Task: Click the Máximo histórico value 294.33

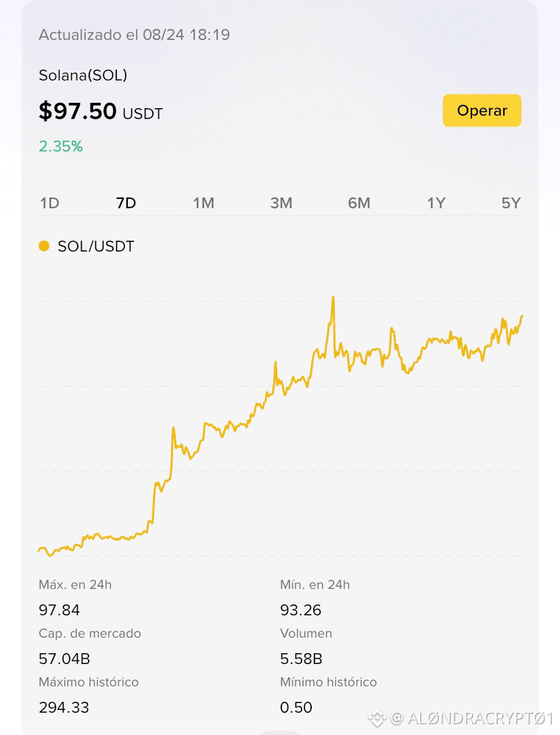Action: 64,707
